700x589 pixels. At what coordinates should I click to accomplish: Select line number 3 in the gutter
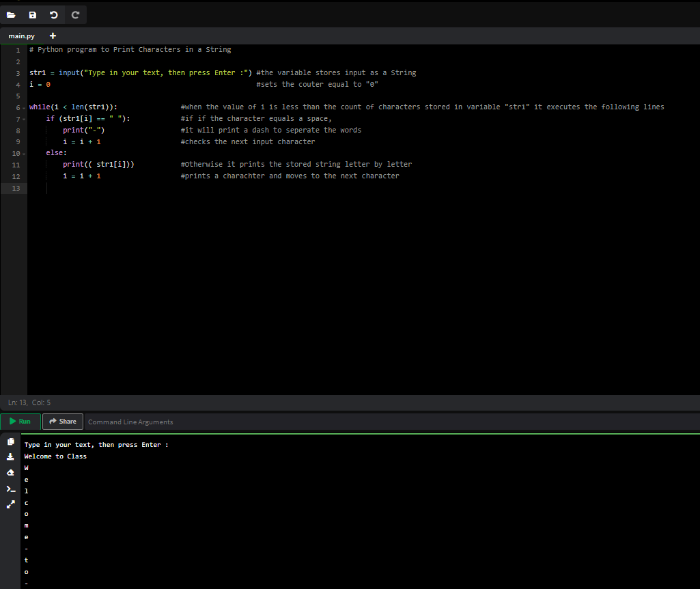(18, 73)
